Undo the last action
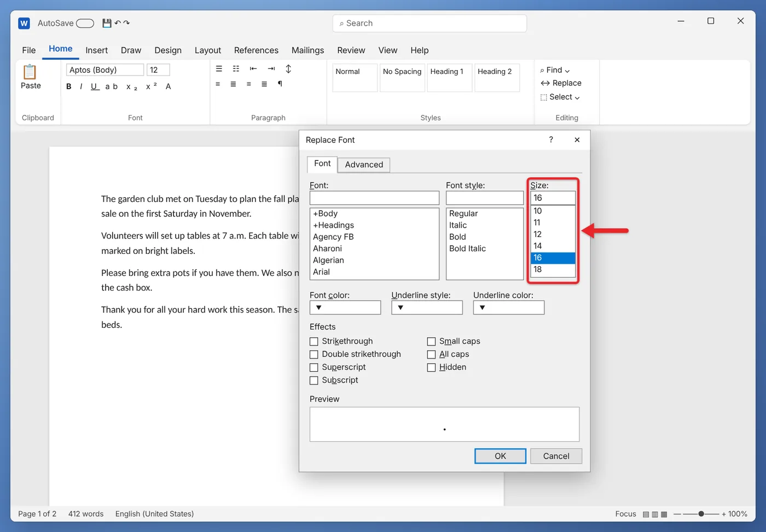 [x=118, y=23]
